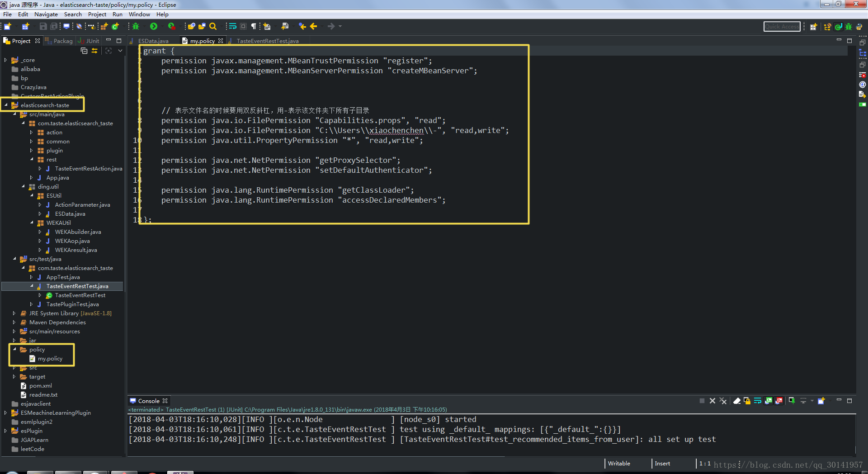Open the Navigate menu
Screen dimensions: 868x474
pos(46,14)
